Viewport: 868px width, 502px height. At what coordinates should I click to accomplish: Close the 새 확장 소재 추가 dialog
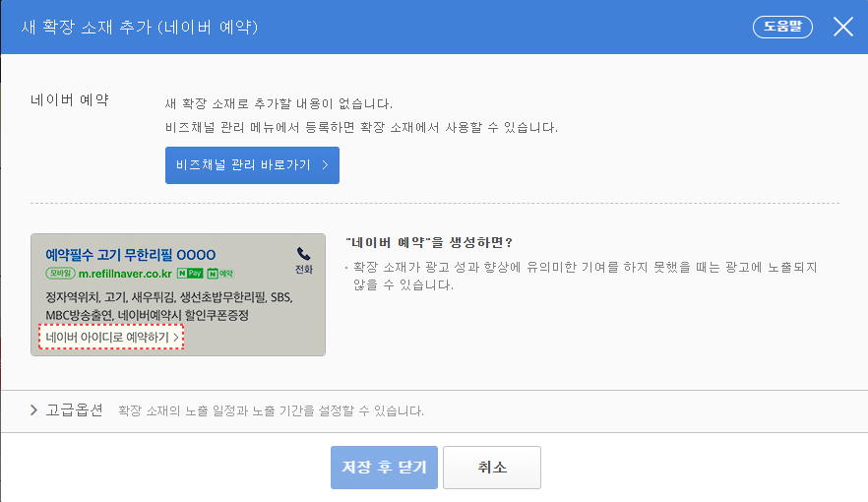click(843, 27)
